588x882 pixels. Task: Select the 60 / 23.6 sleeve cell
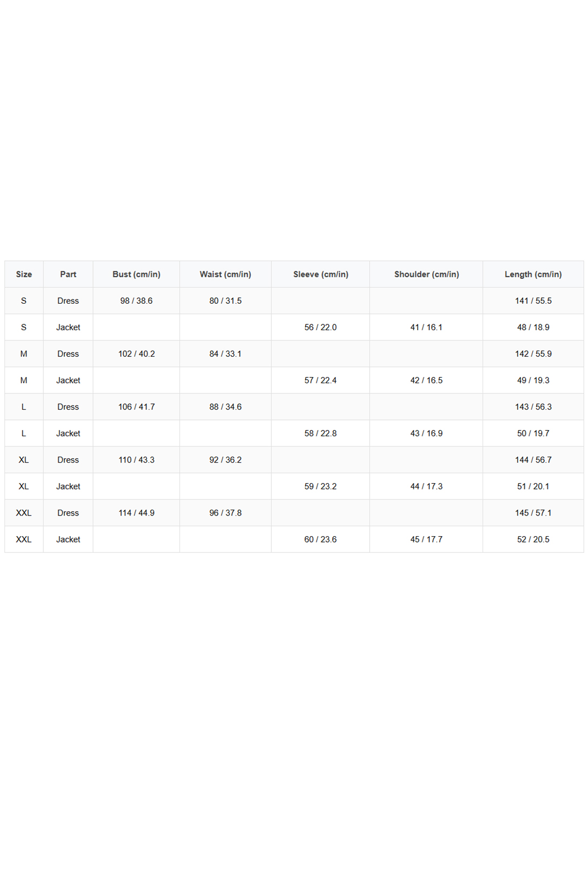pos(320,539)
